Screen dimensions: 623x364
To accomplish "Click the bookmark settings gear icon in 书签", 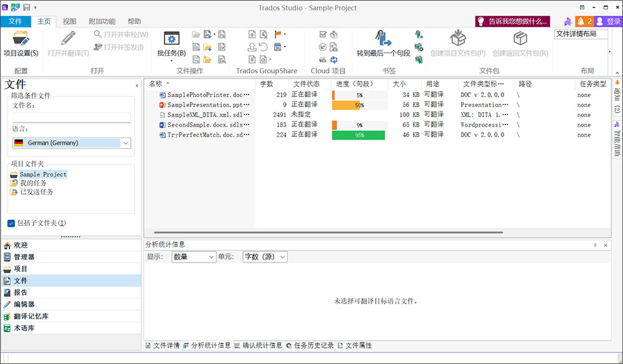I will point(419,47).
